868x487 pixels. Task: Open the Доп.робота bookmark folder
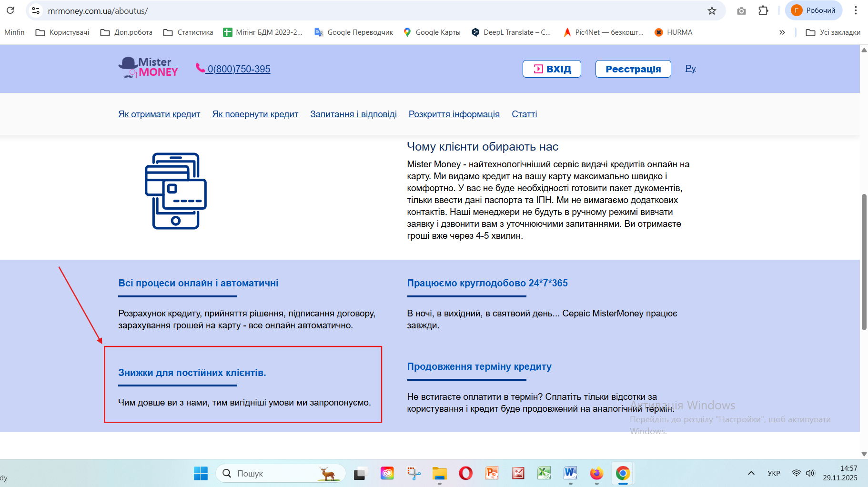pyautogui.click(x=126, y=32)
